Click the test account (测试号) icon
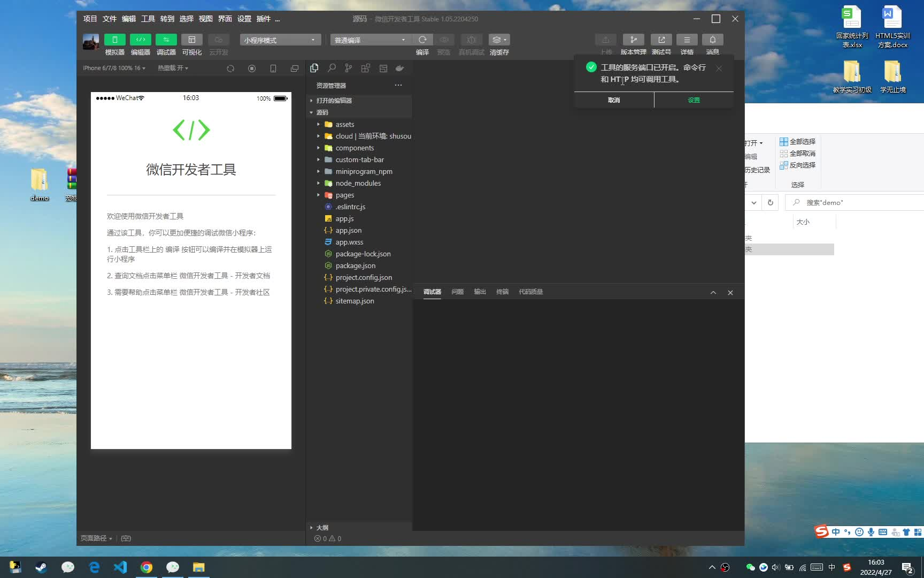Image resolution: width=924 pixels, height=578 pixels. (x=661, y=40)
